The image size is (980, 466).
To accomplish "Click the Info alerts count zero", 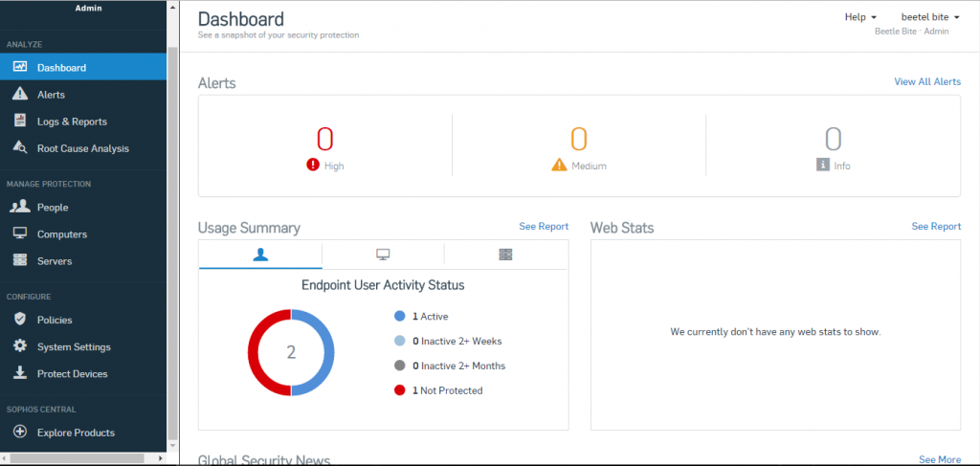I will click(x=834, y=139).
